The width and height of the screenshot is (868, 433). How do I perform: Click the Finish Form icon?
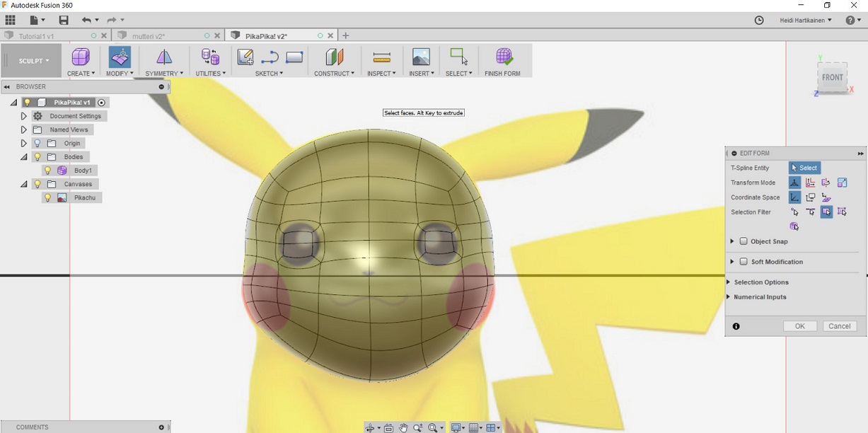tap(504, 57)
